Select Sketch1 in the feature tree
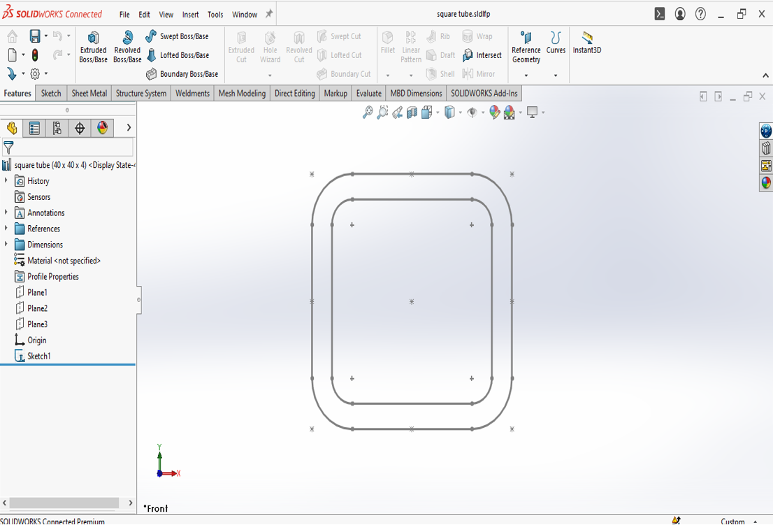 38,357
